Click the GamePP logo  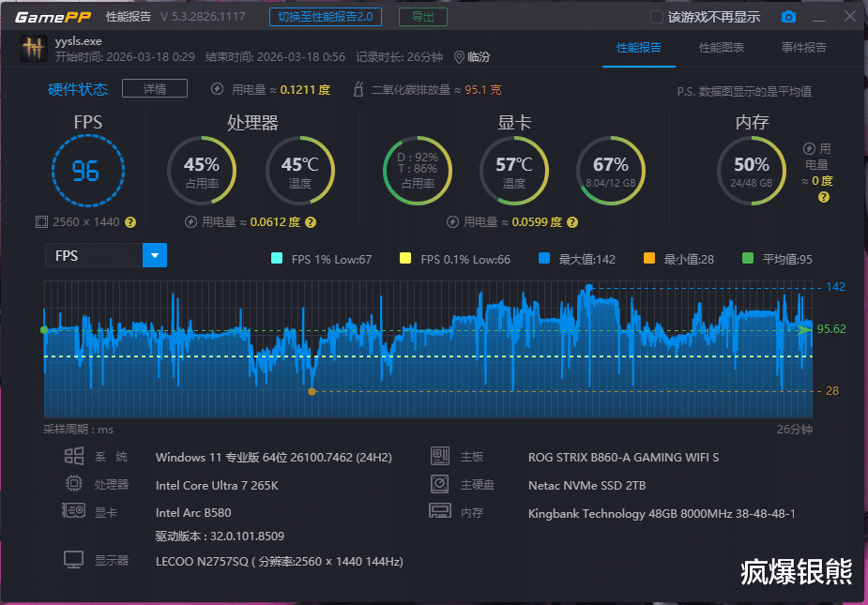point(53,17)
